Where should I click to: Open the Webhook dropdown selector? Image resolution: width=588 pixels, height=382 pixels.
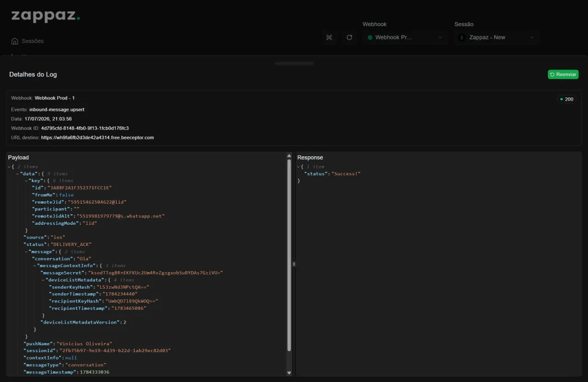[405, 37]
